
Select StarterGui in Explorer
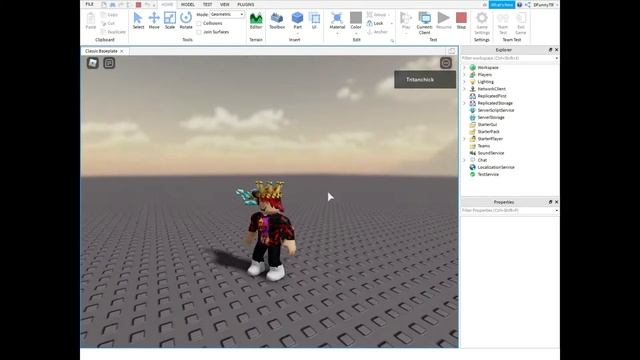pyautogui.click(x=487, y=124)
